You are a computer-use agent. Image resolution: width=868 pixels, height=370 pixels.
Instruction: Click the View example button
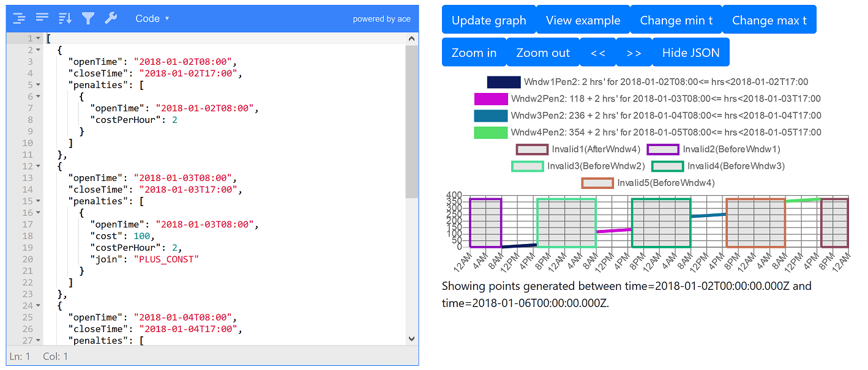(583, 20)
